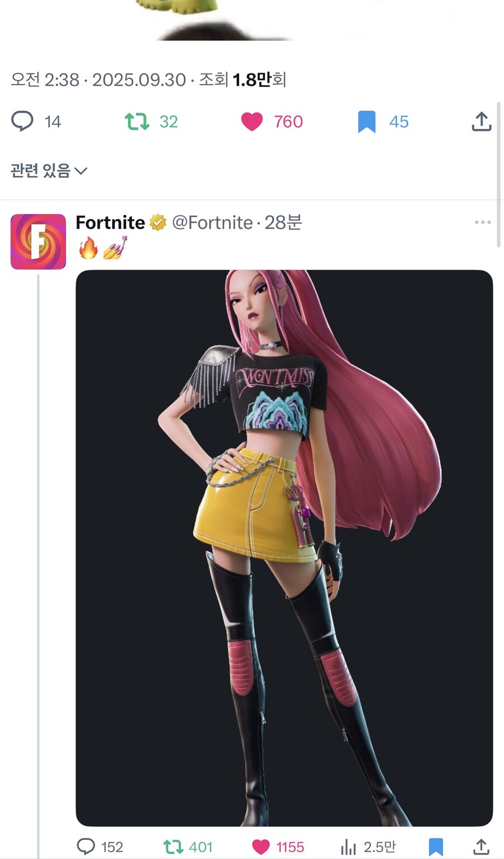Image resolution: width=504 pixels, height=859 pixels.
Task: Open the pink-haired character image
Action: click(284, 548)
